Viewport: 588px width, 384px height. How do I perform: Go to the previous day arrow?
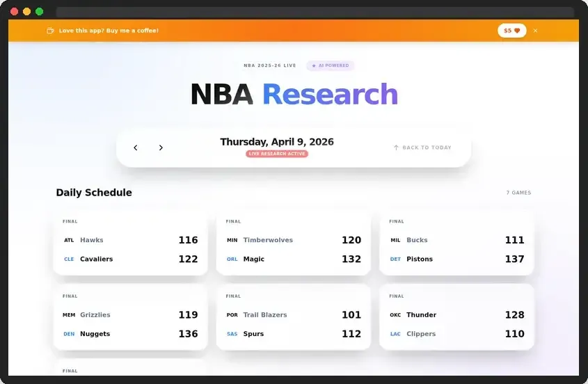[136, 147]
